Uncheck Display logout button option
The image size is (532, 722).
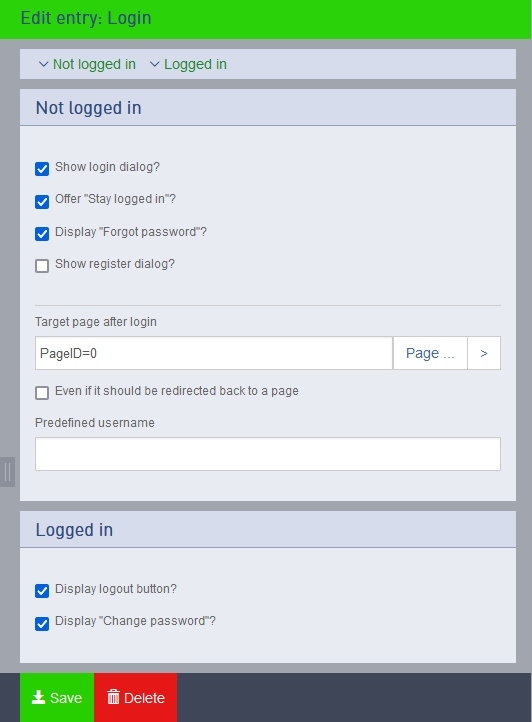tap(42, 591)
